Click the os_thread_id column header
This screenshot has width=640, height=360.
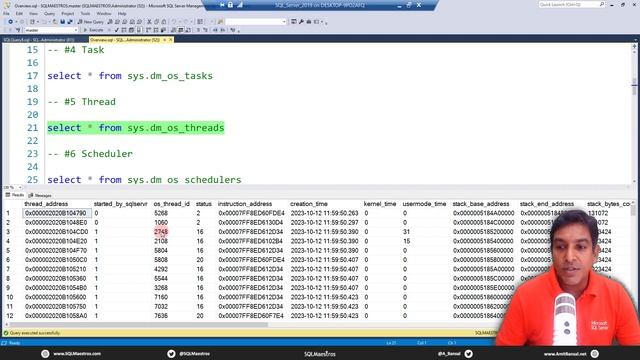(171, 204)
